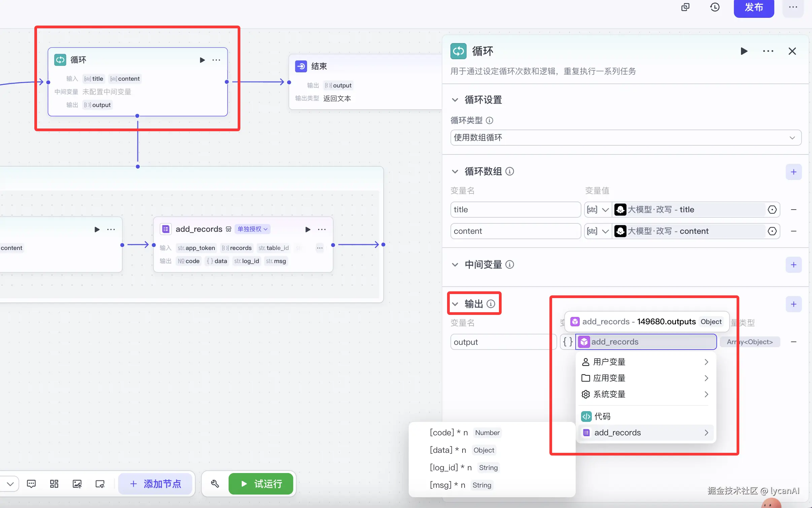Run the loop node from side panel
The image size is (812, 508).
click(744, 51)
